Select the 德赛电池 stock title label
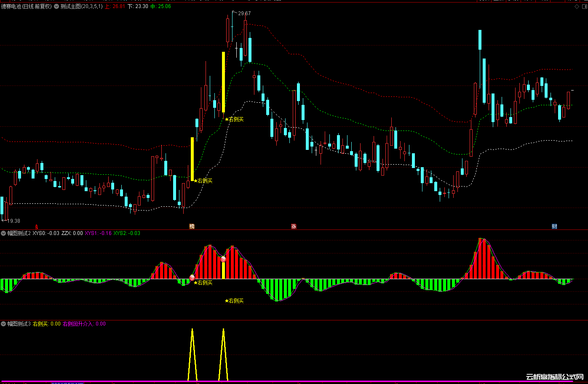 26,7
